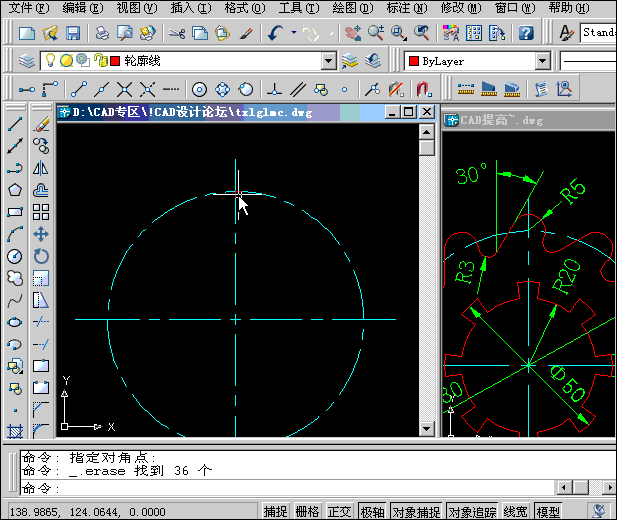Open the Standard text style box
617x520 pixels.
coord(598,32)
